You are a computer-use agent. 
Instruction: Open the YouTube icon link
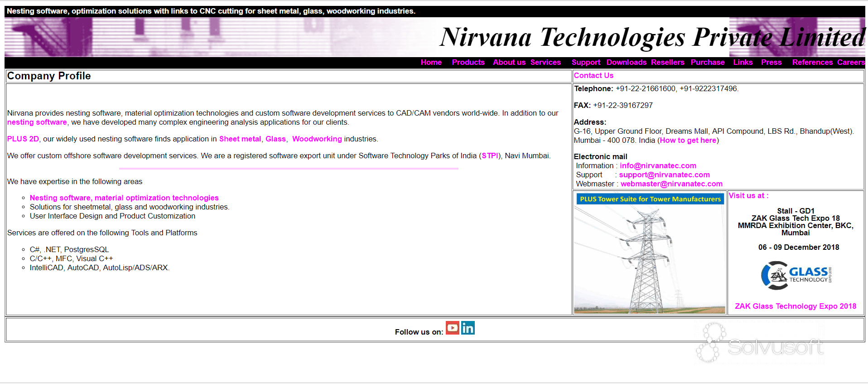(452, 328)
